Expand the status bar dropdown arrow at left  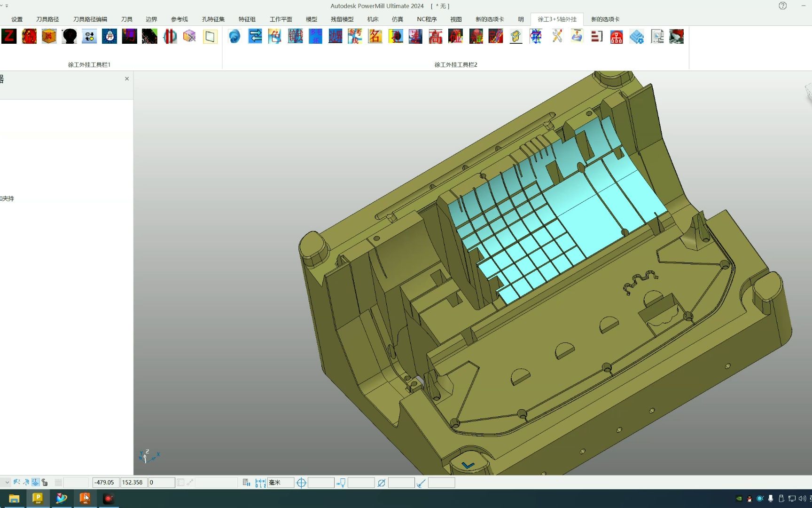7,482
